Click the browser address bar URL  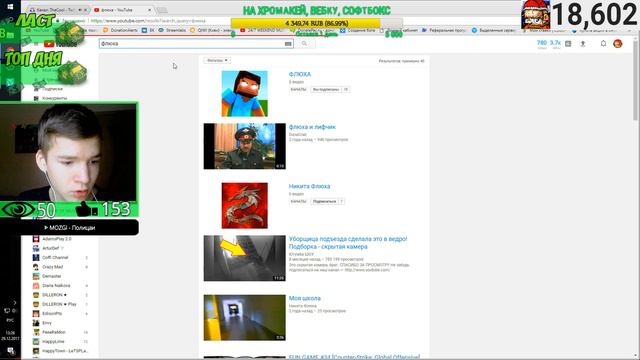tap(148, 20)
